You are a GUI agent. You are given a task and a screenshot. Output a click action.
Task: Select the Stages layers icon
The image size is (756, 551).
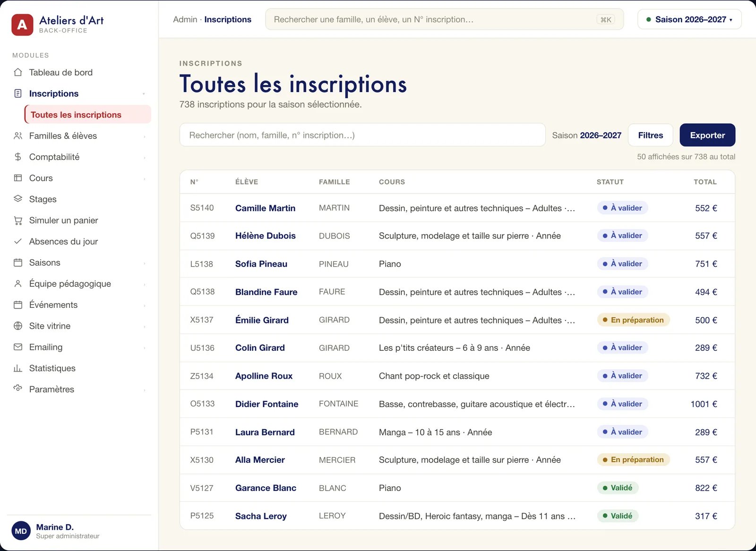18,199
